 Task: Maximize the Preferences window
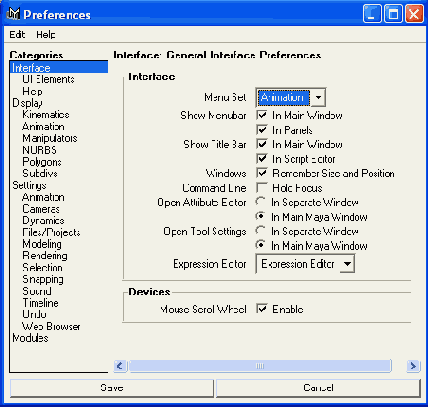click(393, 14)
